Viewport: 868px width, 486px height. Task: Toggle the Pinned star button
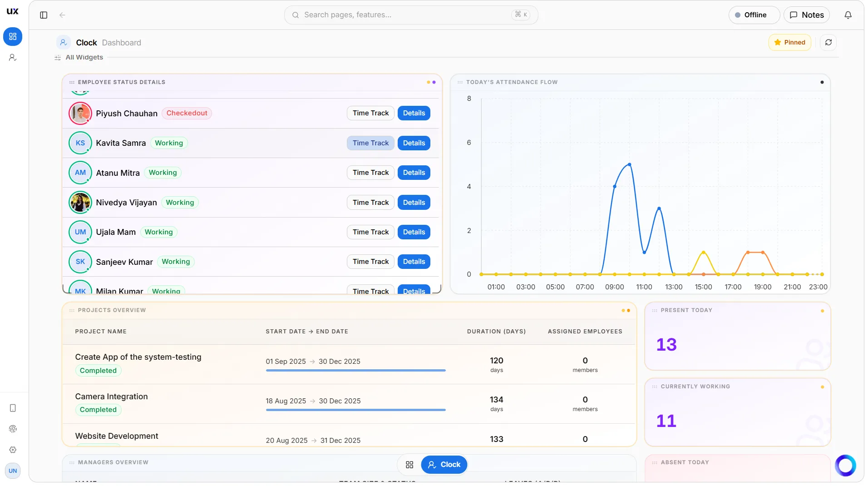coord(789,42)
